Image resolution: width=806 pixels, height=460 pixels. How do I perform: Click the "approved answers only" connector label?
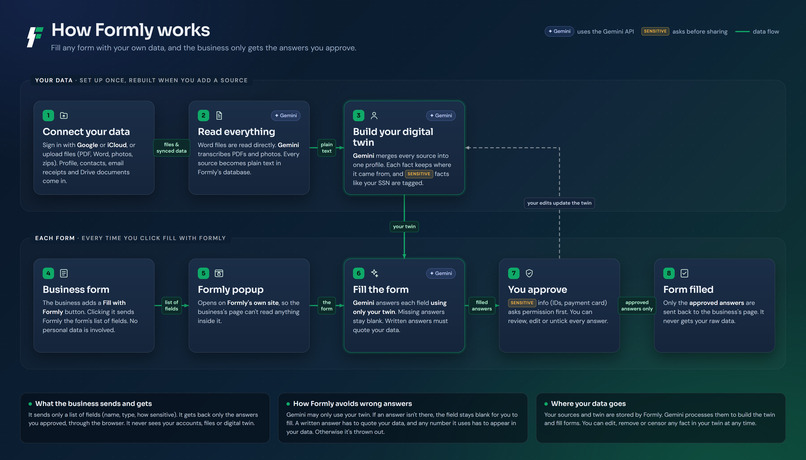(x=637, y=306)
